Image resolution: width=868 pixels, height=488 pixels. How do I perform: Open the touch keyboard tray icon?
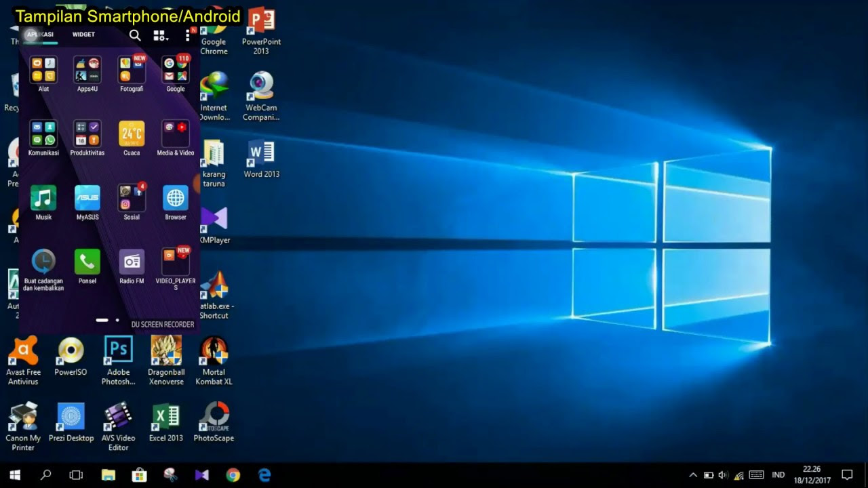click(x=757, y=475)
